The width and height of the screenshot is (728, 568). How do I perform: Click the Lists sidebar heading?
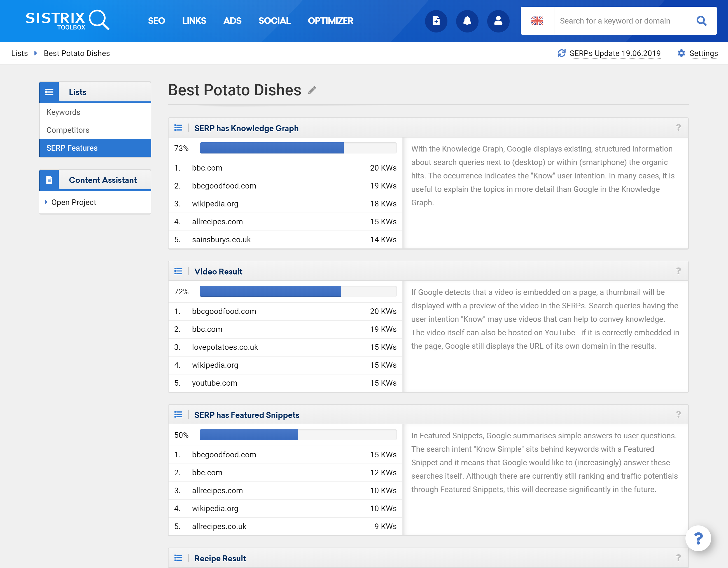pos(77,92)
